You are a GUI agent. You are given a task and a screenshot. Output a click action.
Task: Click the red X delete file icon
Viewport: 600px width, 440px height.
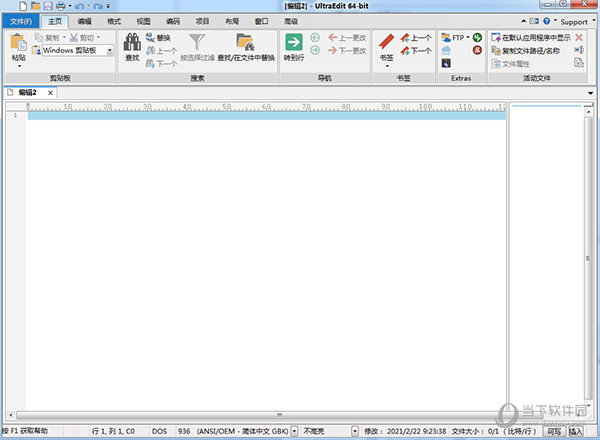pyautogui.click(x=579, y=37)
